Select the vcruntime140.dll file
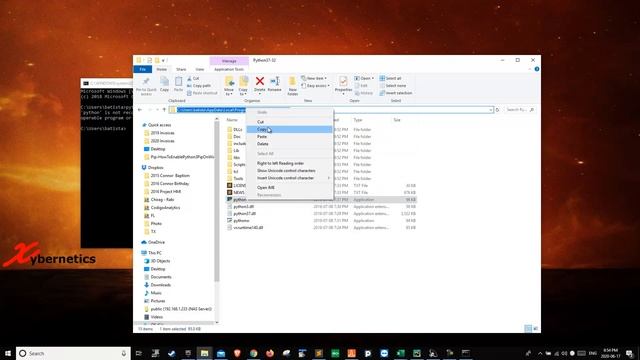This screenshot has height=360, width=640. [x=248, y=228]
